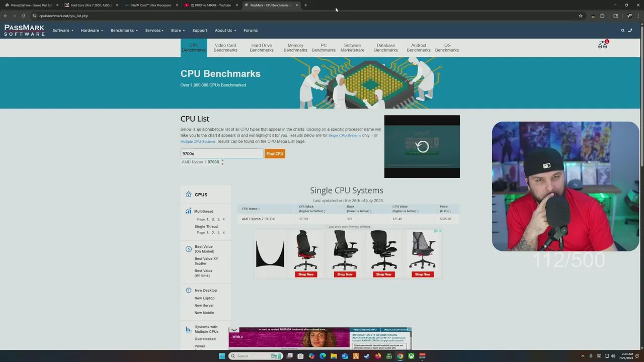The image size is (644, 362).
Task: Open Microsoft Edge from the taskbar
Action: (323, 356)
